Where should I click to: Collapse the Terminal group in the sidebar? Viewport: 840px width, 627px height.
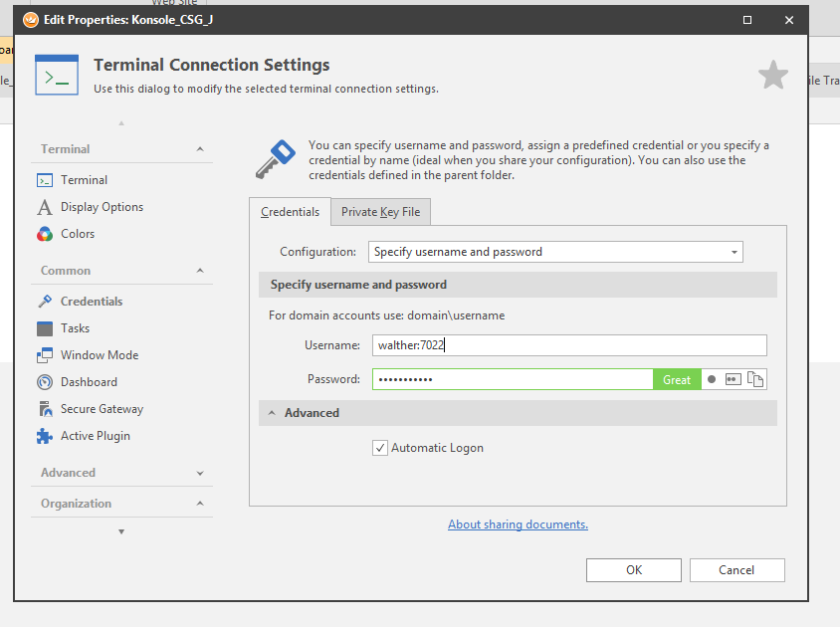click(200, 149)
